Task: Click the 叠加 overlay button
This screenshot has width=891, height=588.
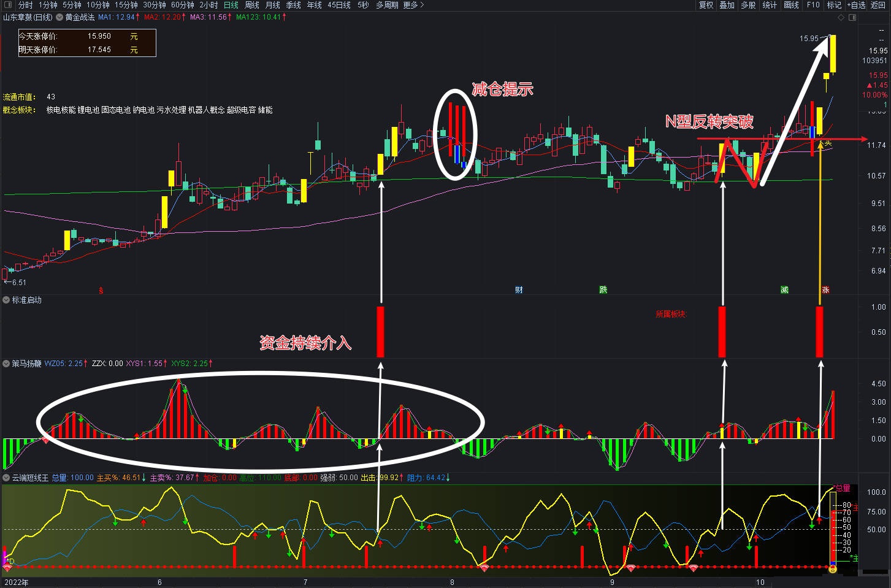Action: pos(727,5)
